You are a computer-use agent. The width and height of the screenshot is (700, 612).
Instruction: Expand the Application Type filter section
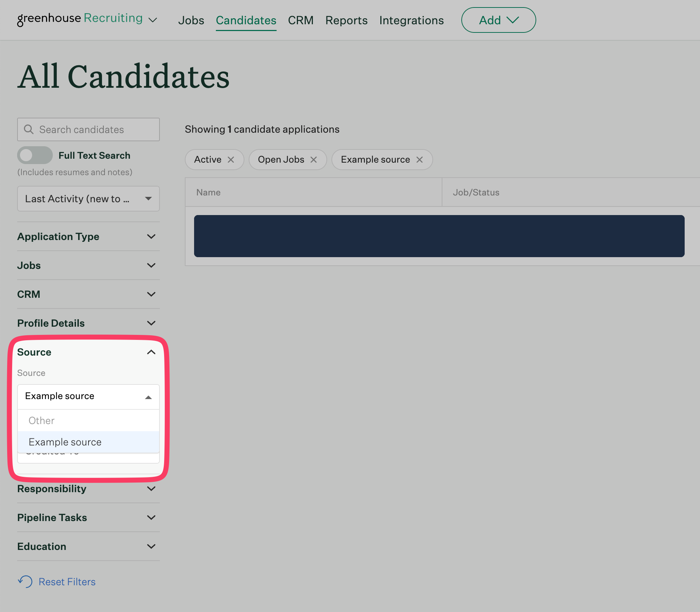point(88,236)
